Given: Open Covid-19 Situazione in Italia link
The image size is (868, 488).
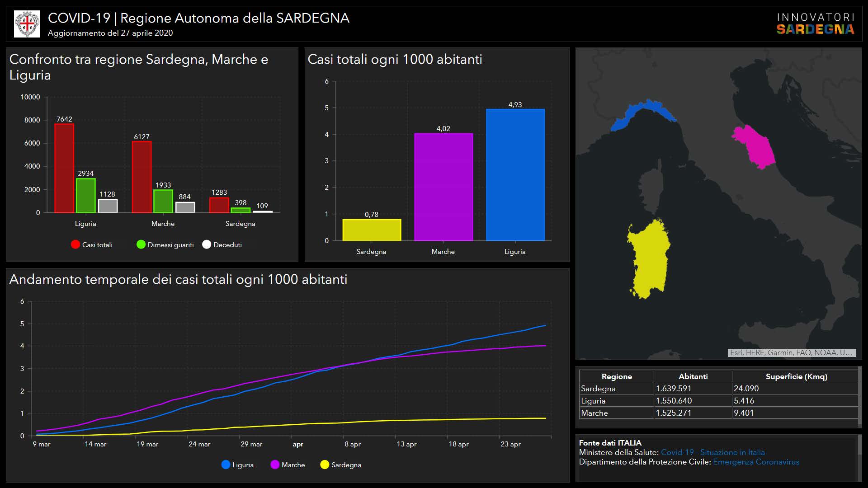Looking at the screenshot, I should 712,452.
